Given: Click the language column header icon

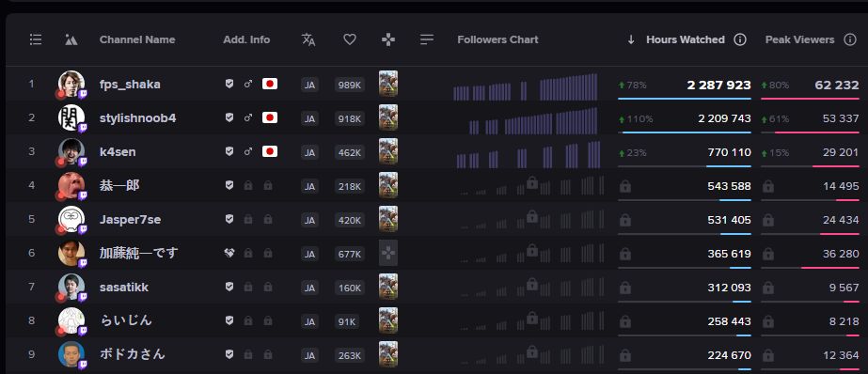Looking at the screenshot, I should pyautogui.click(x=308, y=39).
